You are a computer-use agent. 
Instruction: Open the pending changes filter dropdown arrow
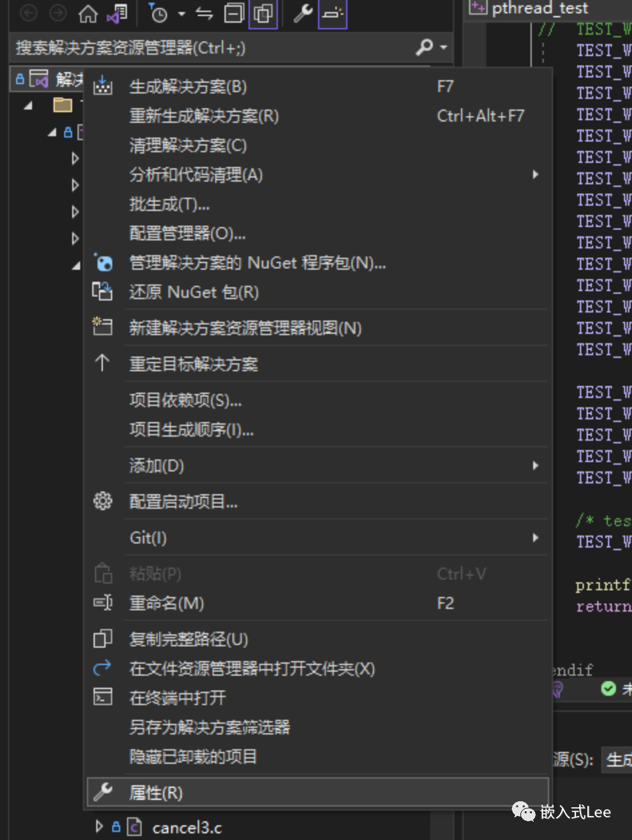pyautogui.click(x=181, y=13)
